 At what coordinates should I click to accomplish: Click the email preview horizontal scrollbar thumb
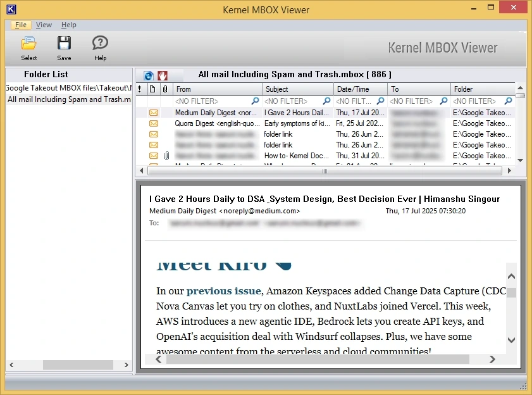pyautogui.click(x=318, y=359)
